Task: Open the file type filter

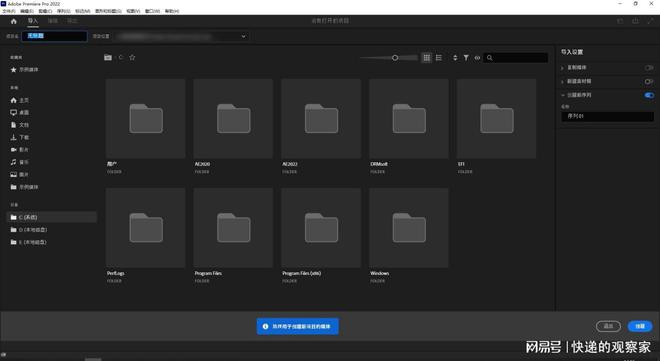Action: pos(466,58)
